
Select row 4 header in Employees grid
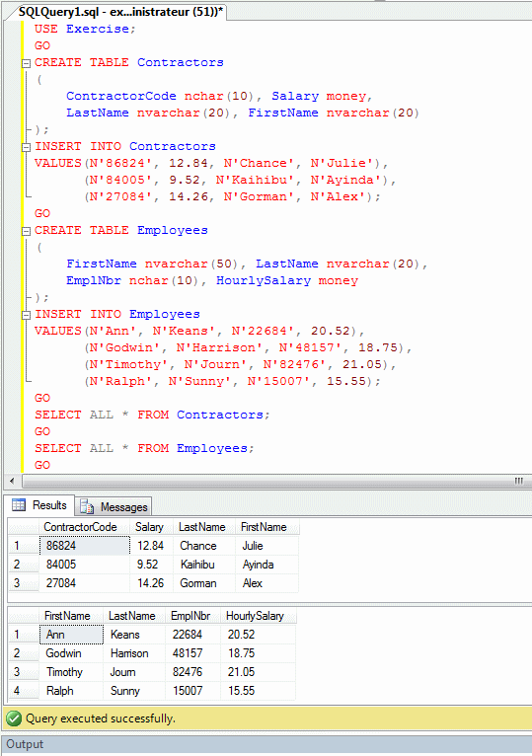pos(23,691)
